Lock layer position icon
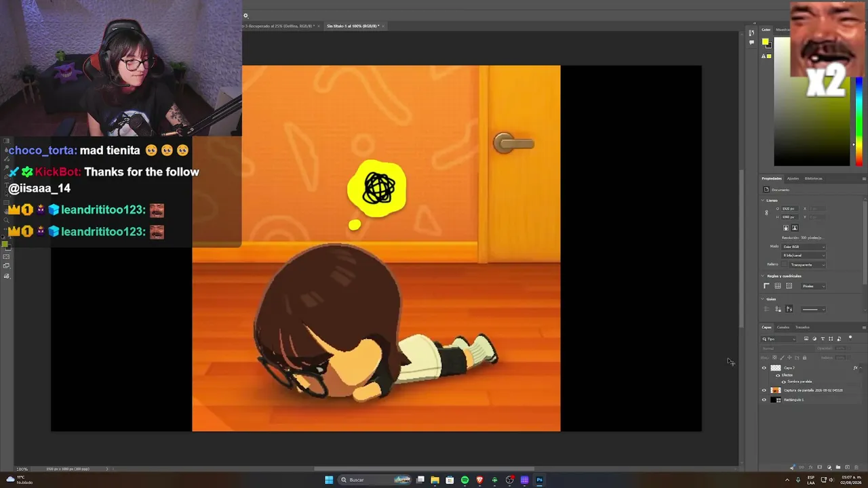 [x=789, y=358]
